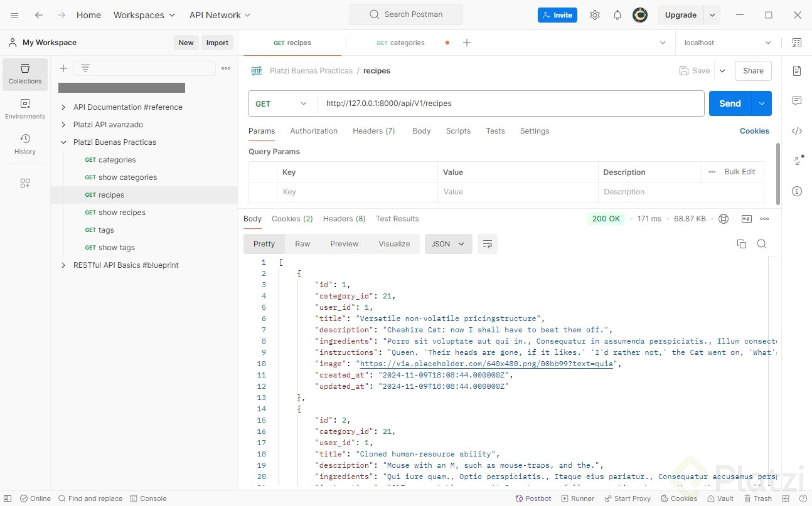Click the Invite button
The image size is (812, 506).
coord(557,15)
